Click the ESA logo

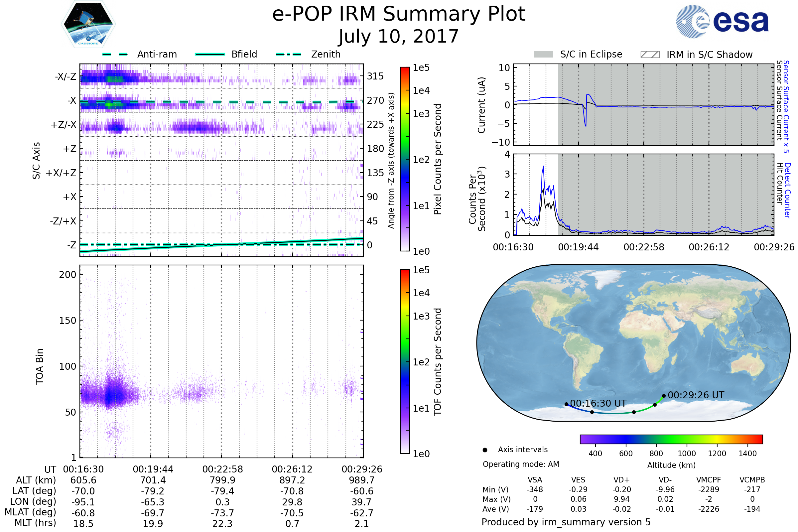(x=723, y=22)
